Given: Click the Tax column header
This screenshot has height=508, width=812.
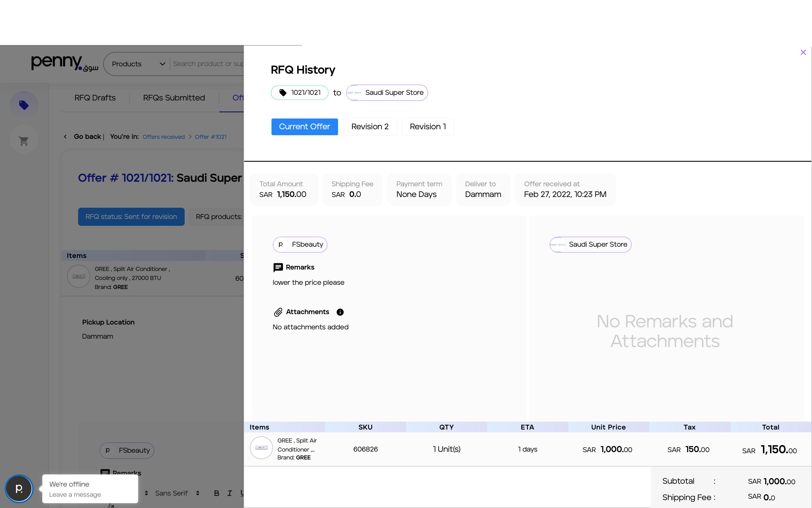Looking at the screenshot, I should [x=690, y=427].
